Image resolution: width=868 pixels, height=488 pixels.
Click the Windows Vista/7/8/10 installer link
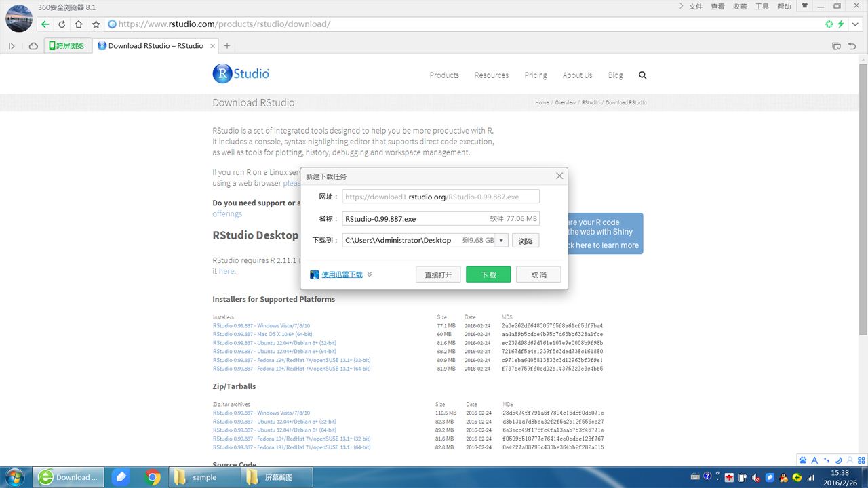[x=261, y=326]
